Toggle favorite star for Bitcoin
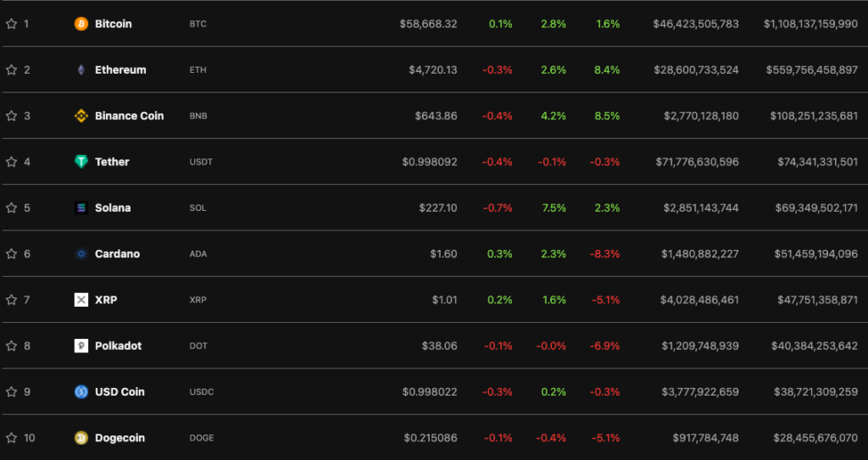 [x=12, y=24]
